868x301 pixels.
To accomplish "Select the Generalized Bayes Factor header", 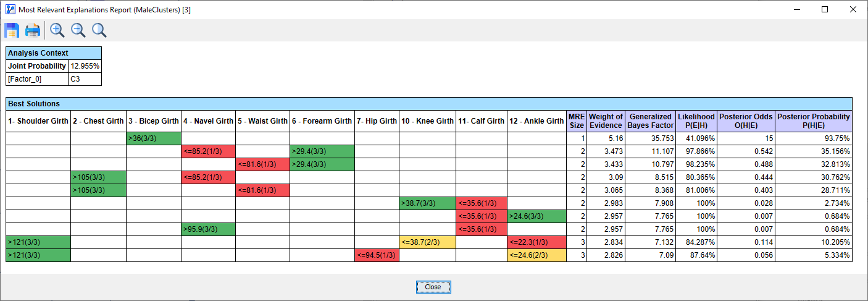I will pyautogui.click(x=650, y=121).
